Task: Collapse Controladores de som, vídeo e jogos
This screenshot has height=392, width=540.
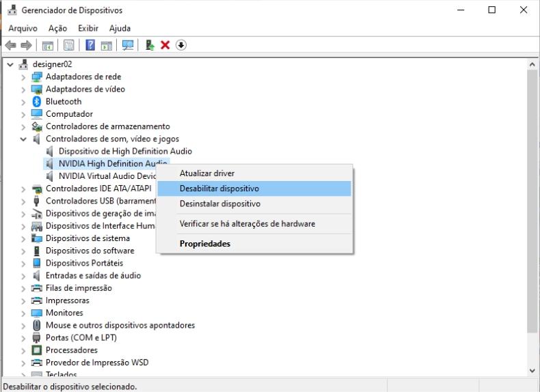Action: 23,139
